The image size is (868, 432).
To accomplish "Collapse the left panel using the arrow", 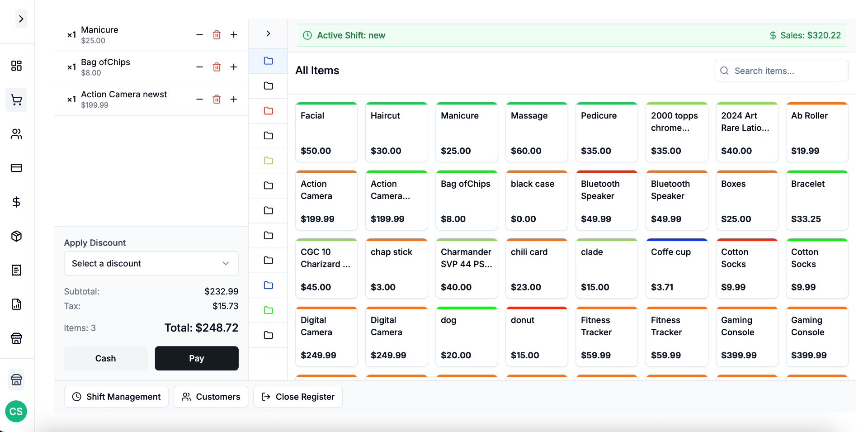I will coord(22,19).
